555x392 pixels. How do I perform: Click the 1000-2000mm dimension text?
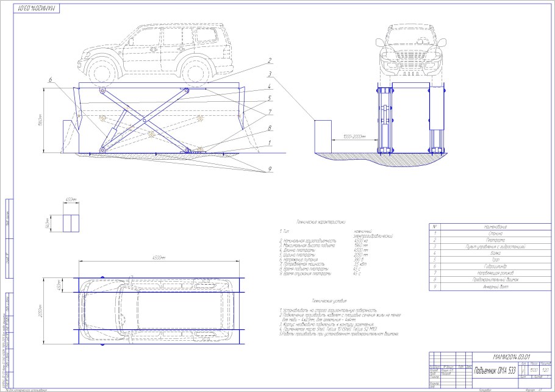[355, 137]
